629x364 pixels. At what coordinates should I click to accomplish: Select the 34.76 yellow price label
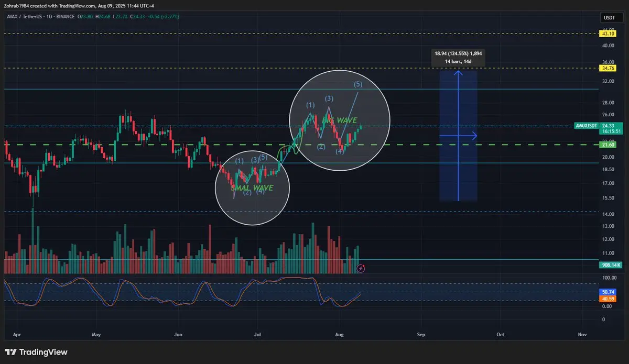(608, 68)
